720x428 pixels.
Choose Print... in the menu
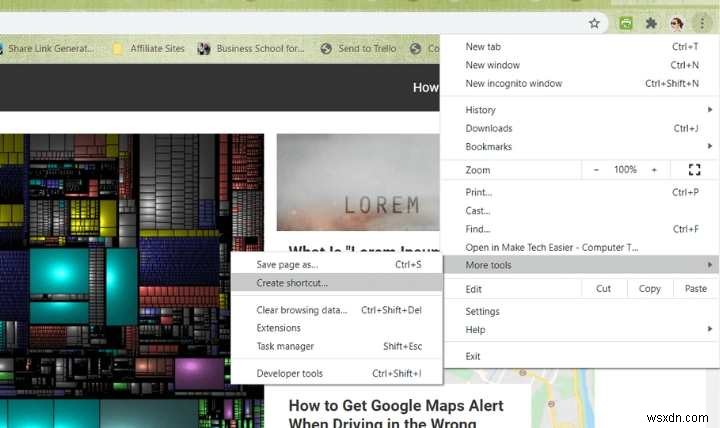579,192
